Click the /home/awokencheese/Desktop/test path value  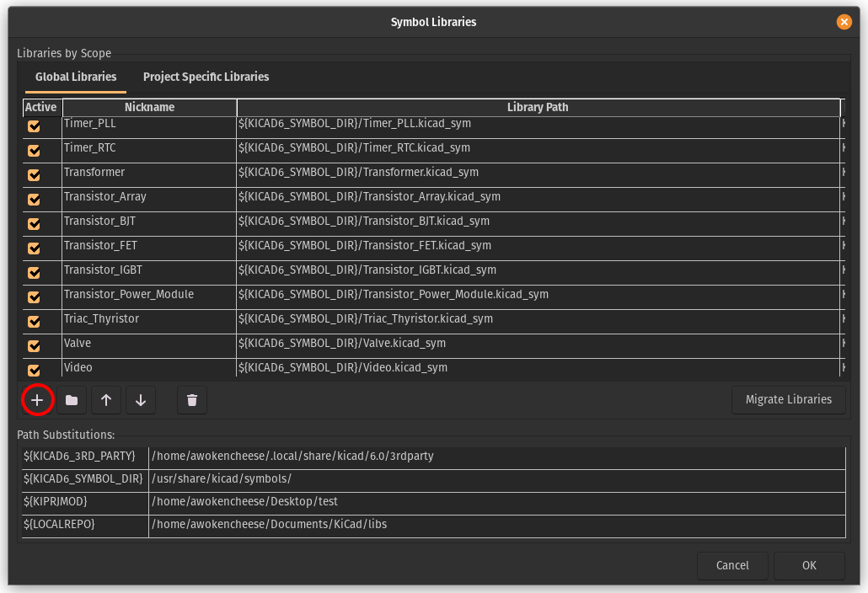[x=497, y=504]
